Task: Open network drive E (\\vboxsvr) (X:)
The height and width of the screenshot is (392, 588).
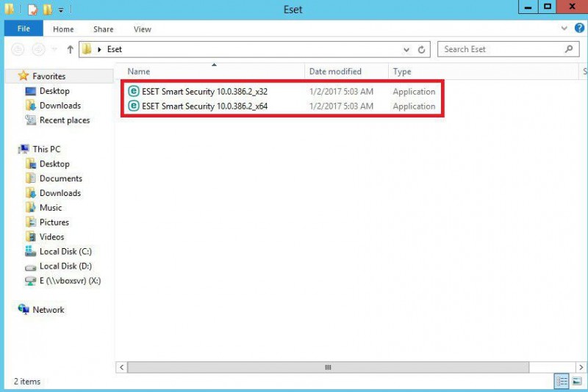Action: click(x=70, y=280)
